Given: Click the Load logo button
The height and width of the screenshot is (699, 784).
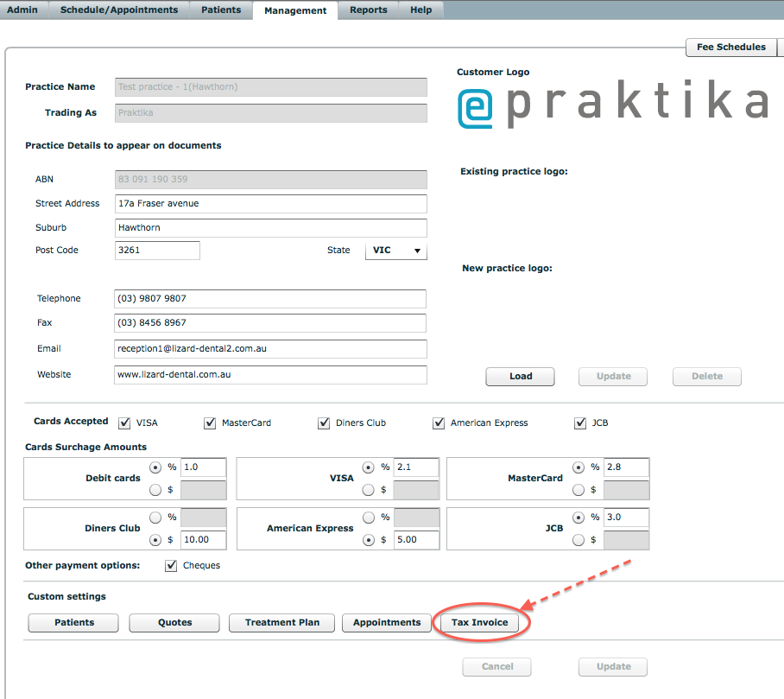Looking at the screenshot, I should (x=520, y=376).
